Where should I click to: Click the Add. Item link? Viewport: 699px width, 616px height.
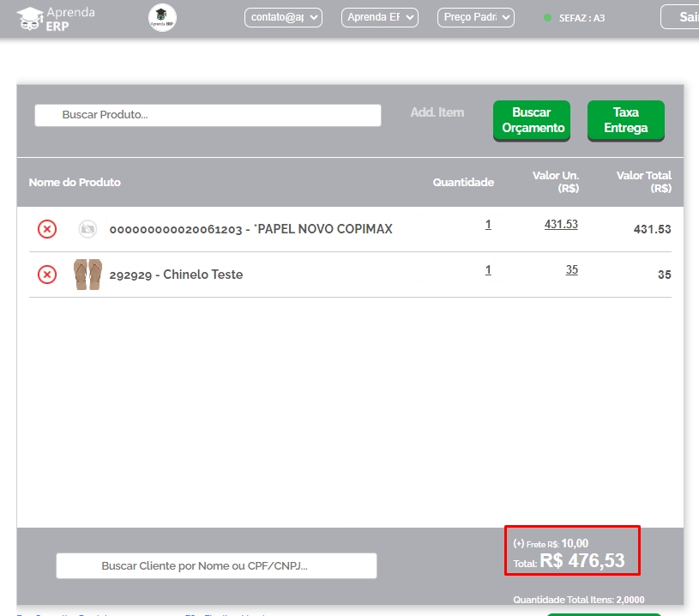pos(437,112)
